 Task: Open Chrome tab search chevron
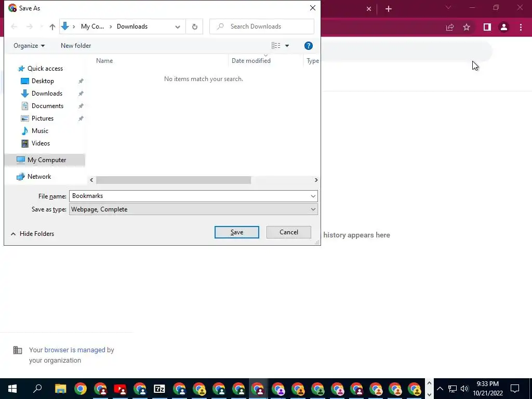(x=448, y=7)
